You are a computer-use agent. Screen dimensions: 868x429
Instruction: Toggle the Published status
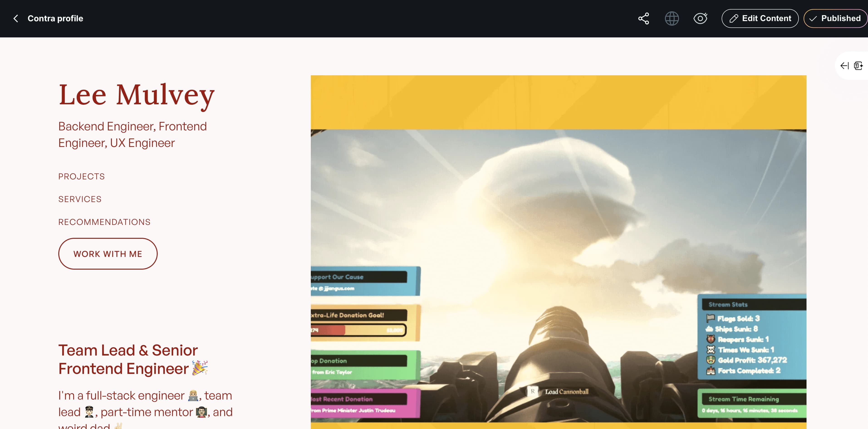[x=835, y=18]
